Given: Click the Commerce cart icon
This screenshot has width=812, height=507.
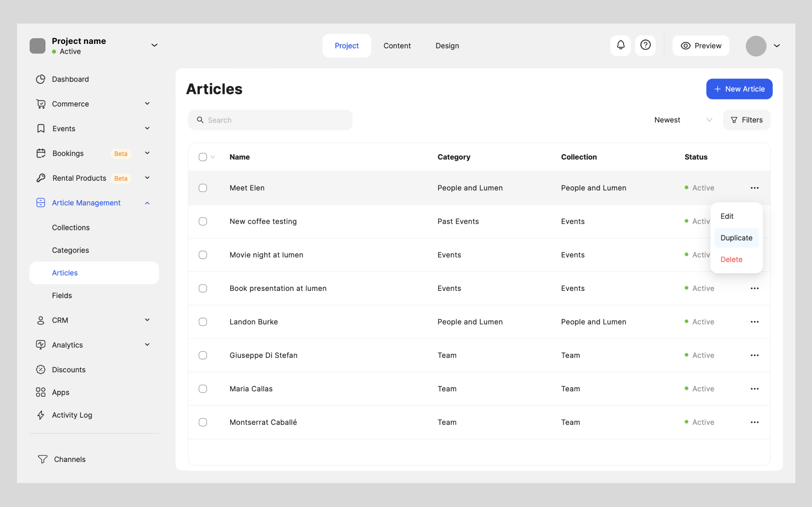Looking at the screenshot, I should [41, 104].
